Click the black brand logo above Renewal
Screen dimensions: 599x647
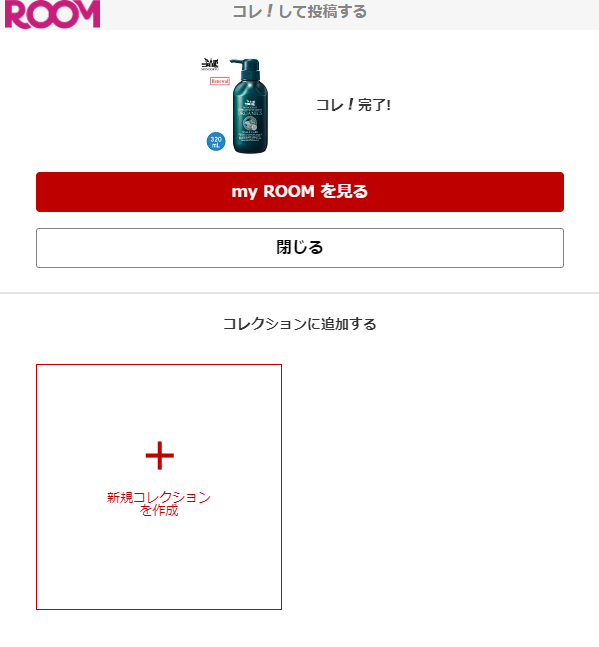click(210, 65)
